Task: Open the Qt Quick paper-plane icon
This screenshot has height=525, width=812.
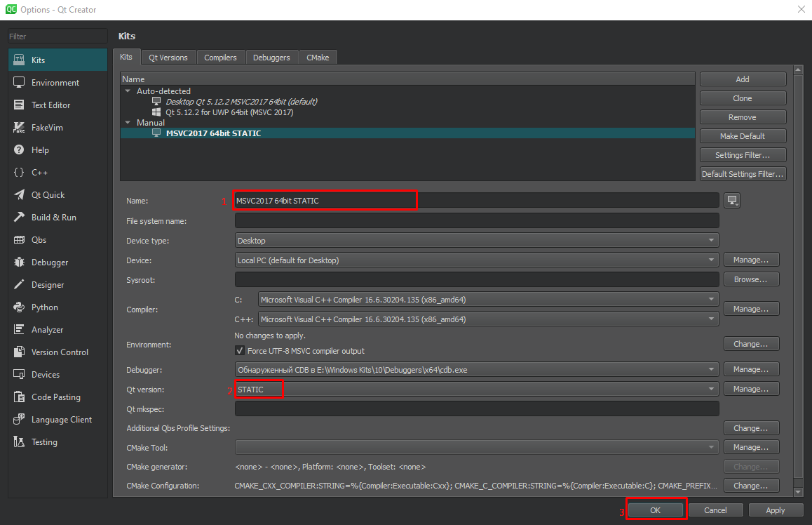Action: point(19,195)
